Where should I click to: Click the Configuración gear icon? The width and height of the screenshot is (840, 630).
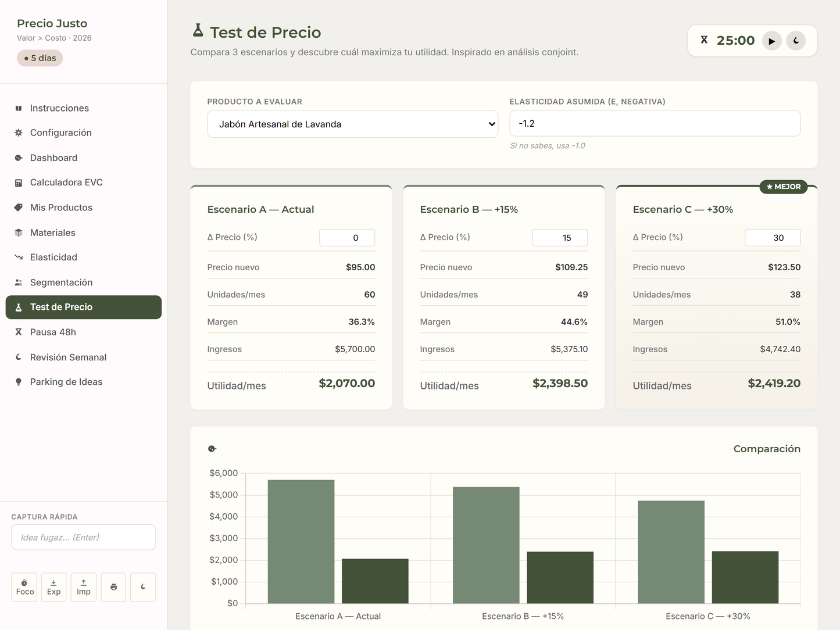pyautogui.click(x=19, y=133)
